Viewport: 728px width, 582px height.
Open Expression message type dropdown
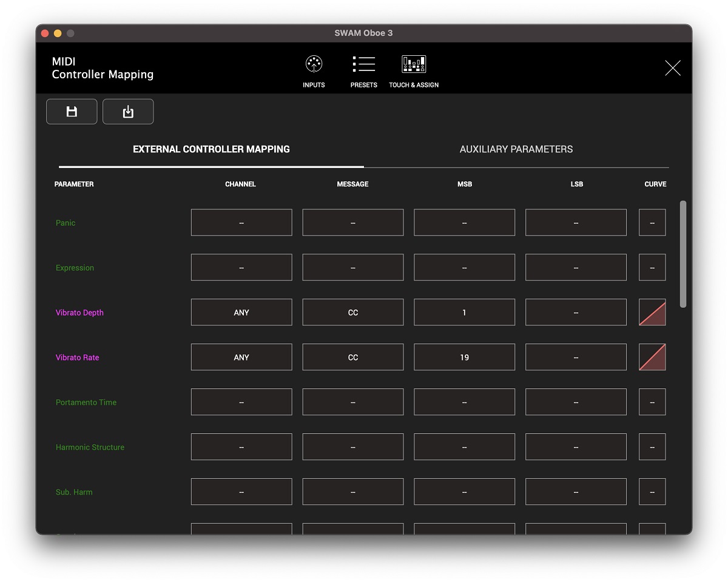click(353, 268)
